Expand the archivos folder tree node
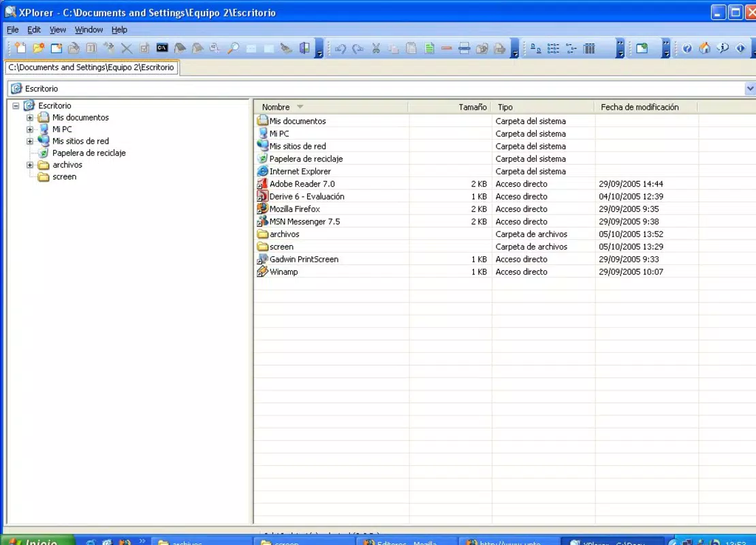Viewport: 756px width, 545px height. click(x=30, y=165)
